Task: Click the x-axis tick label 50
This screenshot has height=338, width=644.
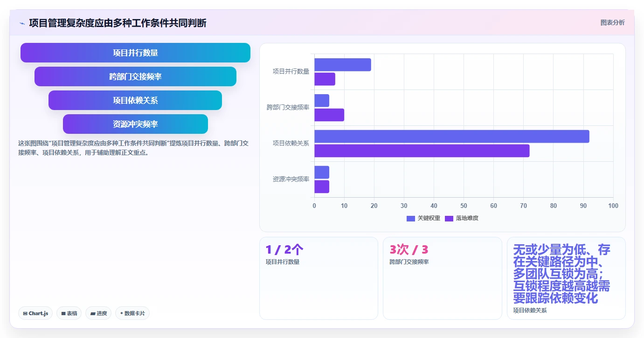Action: [x=464, y=206]
